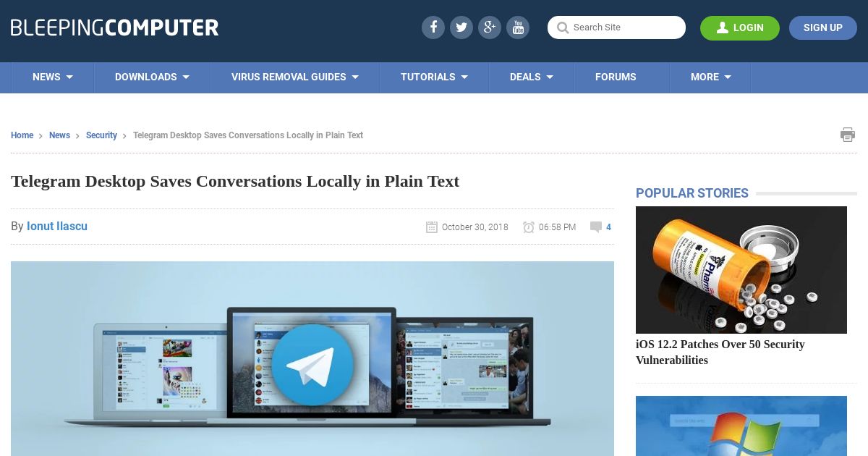Click the comments speech bubble icon
868x456 pixels.
[596, 227]
